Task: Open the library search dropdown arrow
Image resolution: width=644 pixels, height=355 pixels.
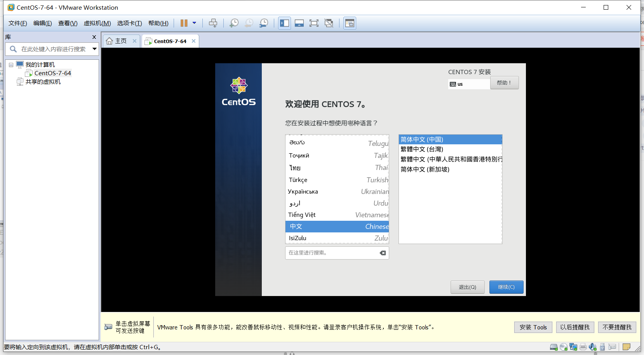Action: [94, 49]
